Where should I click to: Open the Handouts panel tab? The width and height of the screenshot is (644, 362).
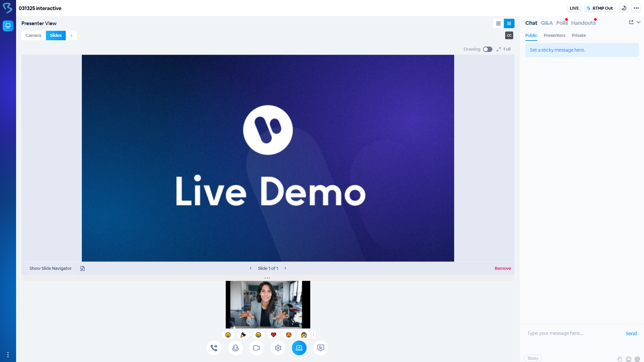[x=584, y=23]
